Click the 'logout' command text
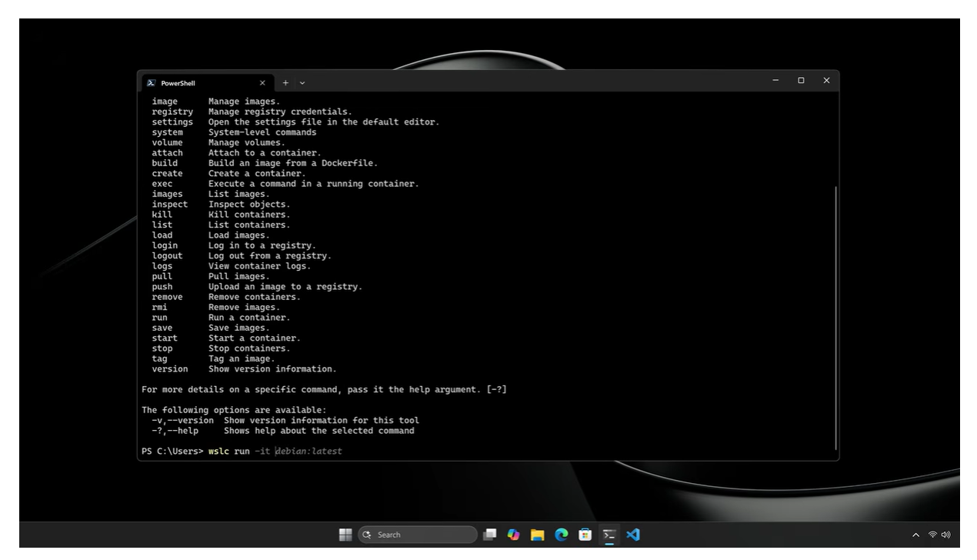This screenshot has width=977, height=560. pos(167,255)
